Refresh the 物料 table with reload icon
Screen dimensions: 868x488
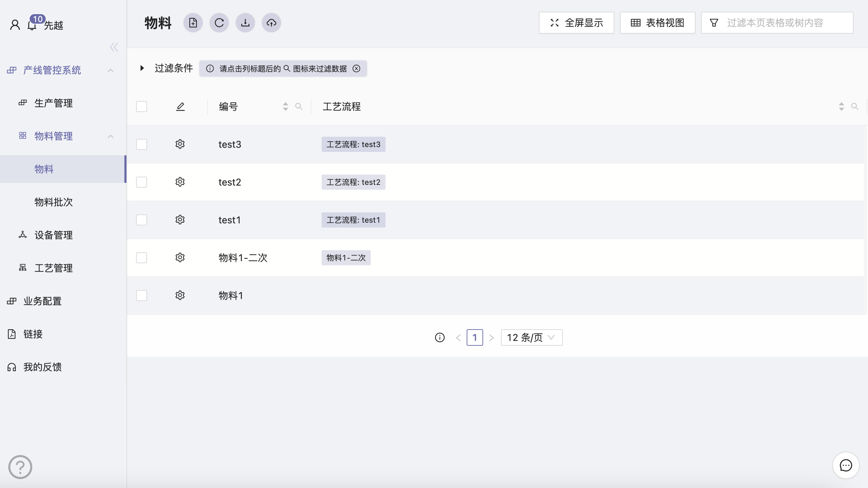[219, 23]
